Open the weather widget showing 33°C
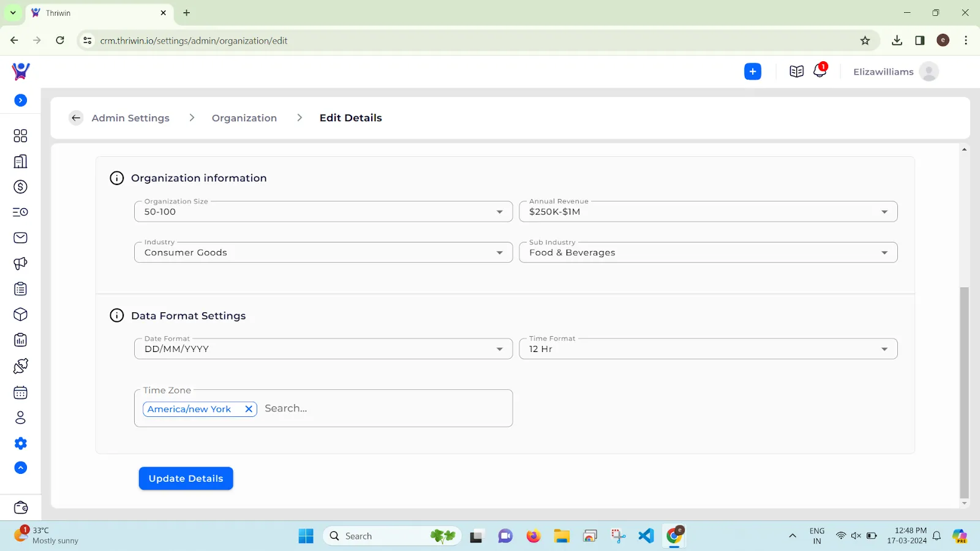Image resolution: width=980 pixels, height=551 pixels. click(x=48, y=536)
